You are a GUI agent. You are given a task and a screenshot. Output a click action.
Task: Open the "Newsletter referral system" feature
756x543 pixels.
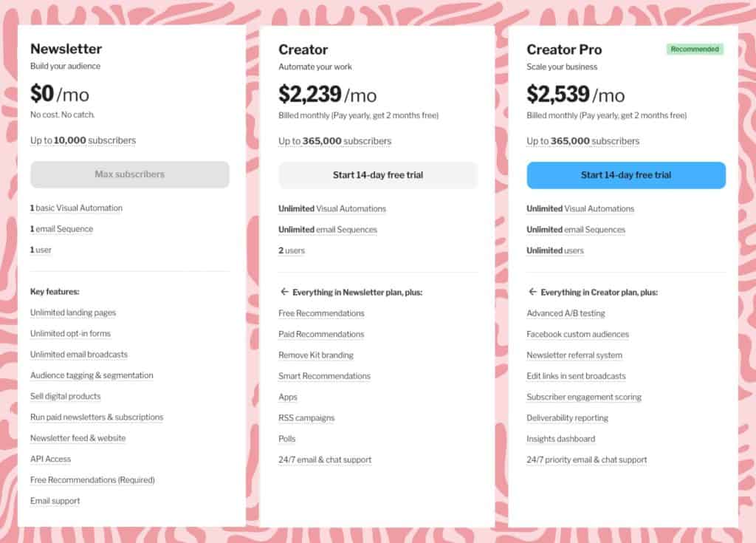(574, 355)
